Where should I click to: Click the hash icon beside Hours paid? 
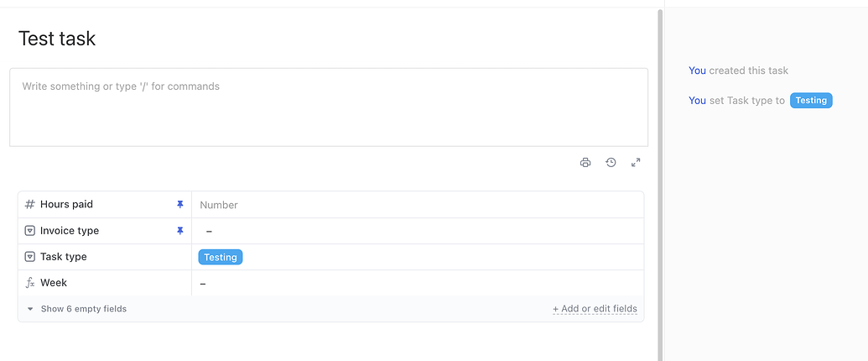[x=30, y=205]
